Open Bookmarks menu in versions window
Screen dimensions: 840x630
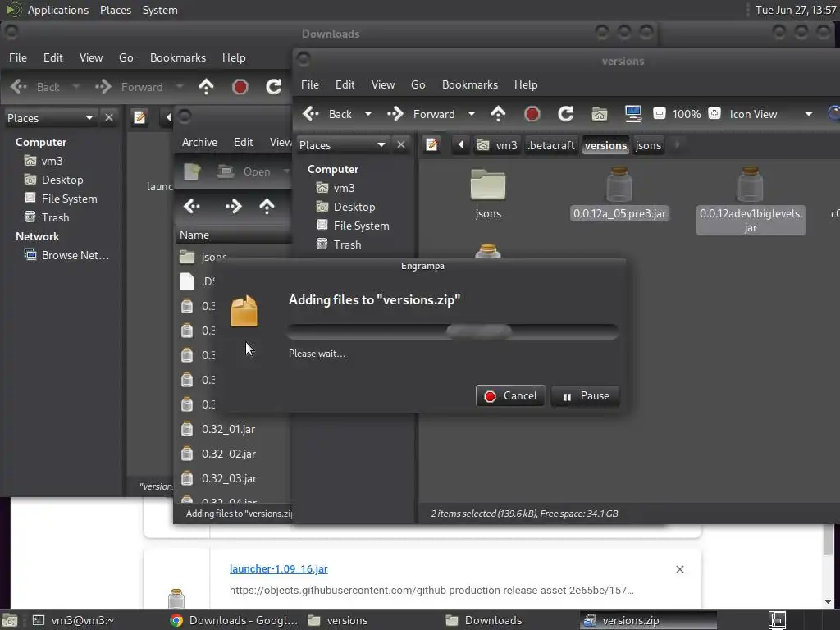(x=470, y=84)
